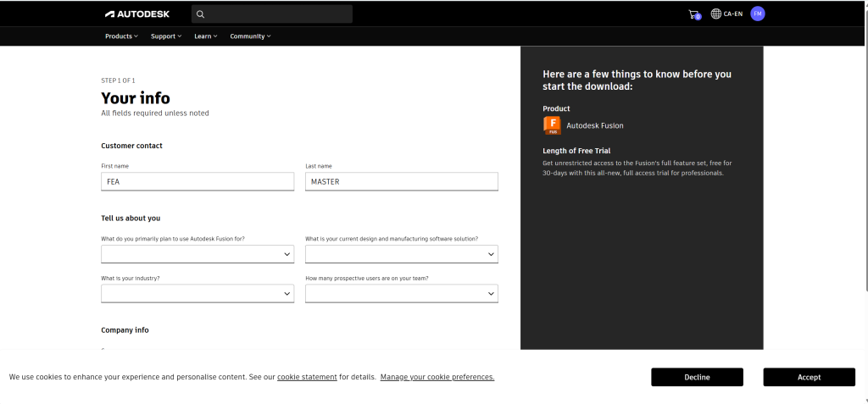Click the Last name field
Screen dimensions: 868x404
[401, 181]
